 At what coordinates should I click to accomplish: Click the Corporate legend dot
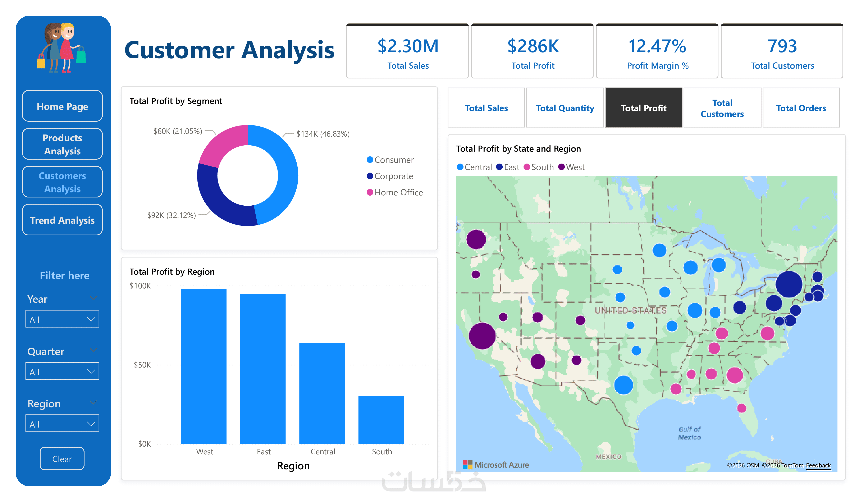(370, 176)
